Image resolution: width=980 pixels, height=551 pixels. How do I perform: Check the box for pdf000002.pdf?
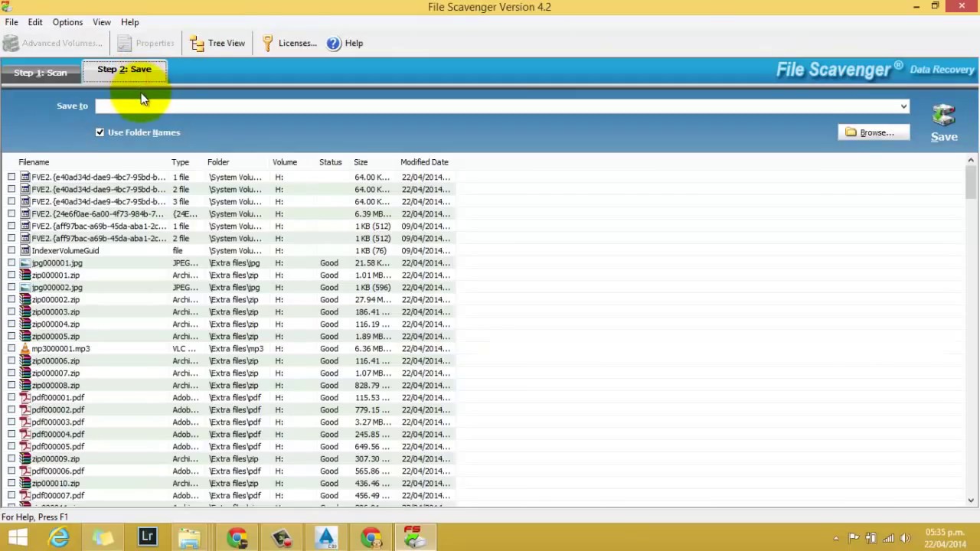(11, 410)
